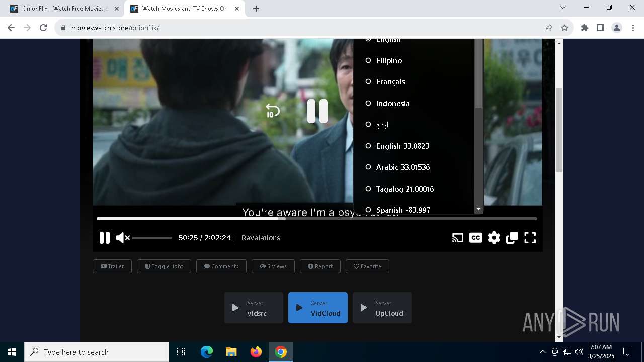Click the address bar URL field

pyautogui.click(x=302, y=28)
